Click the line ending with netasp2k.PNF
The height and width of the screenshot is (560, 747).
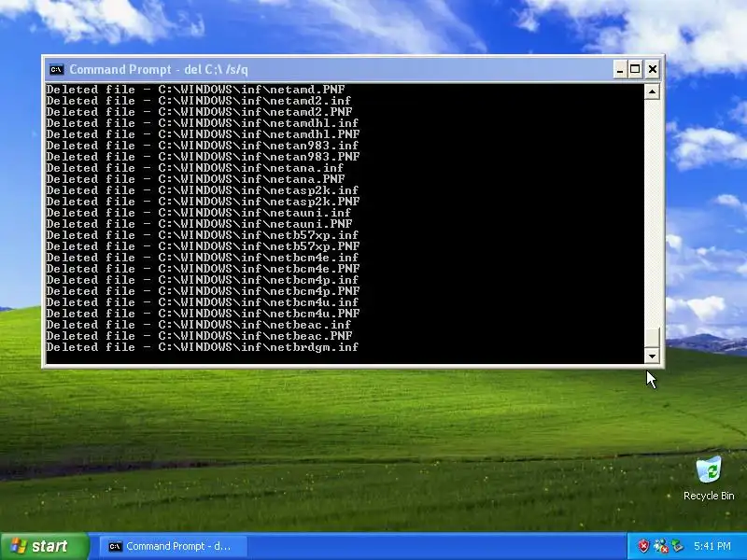(203, 202)
